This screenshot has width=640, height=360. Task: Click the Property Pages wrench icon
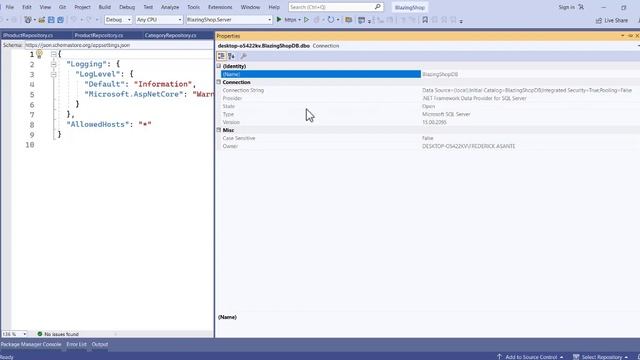click(x=243, y=56)
